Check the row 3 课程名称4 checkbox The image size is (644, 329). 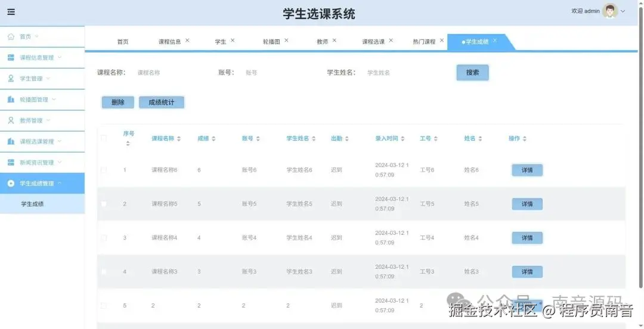(104, 238)
